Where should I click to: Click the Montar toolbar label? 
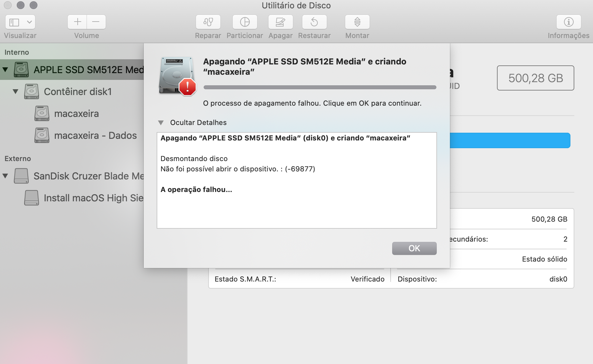[357, 35]
